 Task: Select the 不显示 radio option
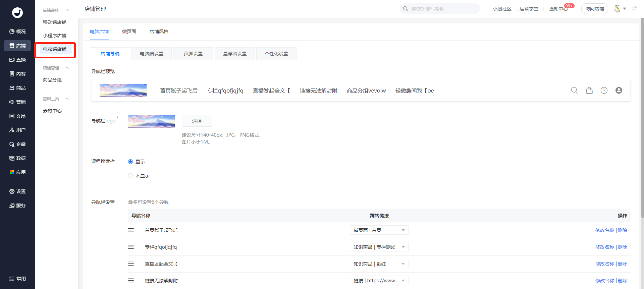pyautogui.click(x=130, y=176)
